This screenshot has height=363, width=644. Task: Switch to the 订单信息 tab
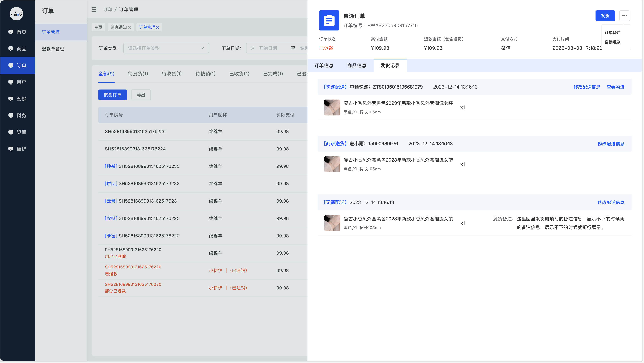(x=324, y=66)
